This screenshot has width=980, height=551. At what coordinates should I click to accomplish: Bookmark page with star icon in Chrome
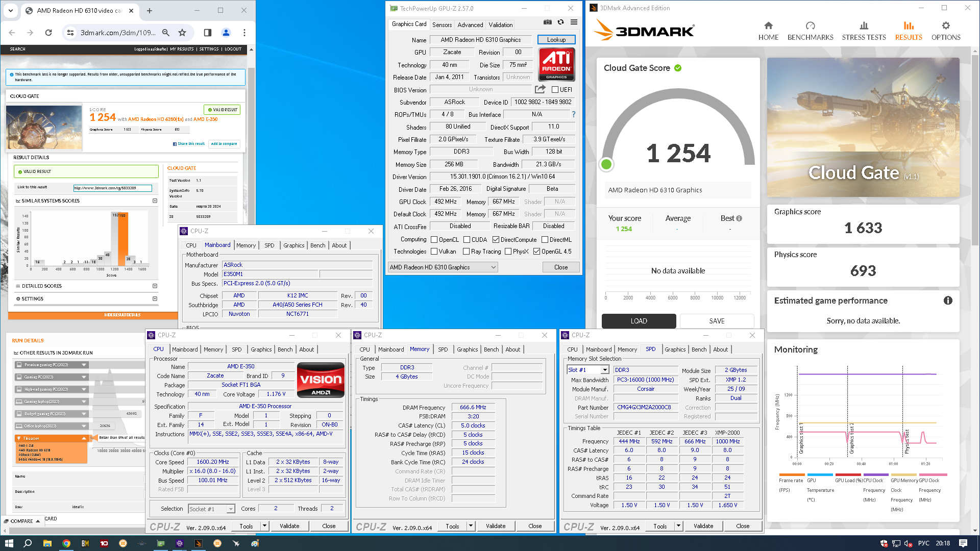click(182, 33)
